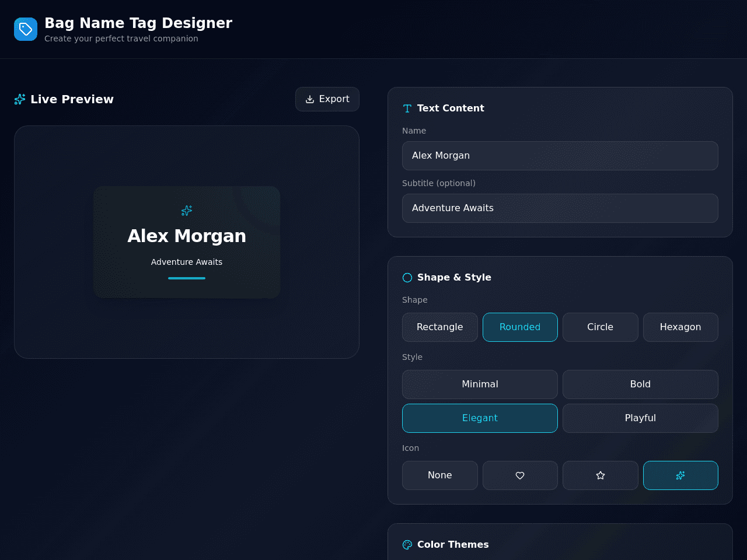Click the sparkles icon beside Live Preview
This screenshot has height=560, width=747.
pyautogui.click(x=20, y=99)
